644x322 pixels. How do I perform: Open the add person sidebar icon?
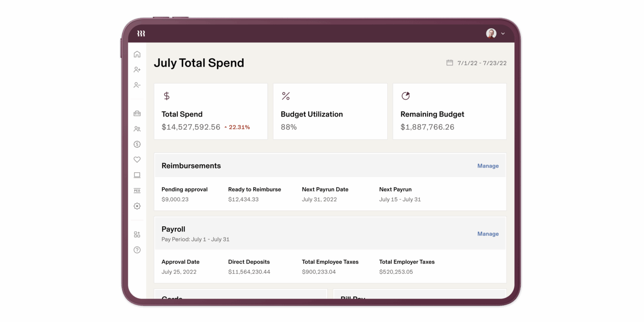tap(137, 70)
